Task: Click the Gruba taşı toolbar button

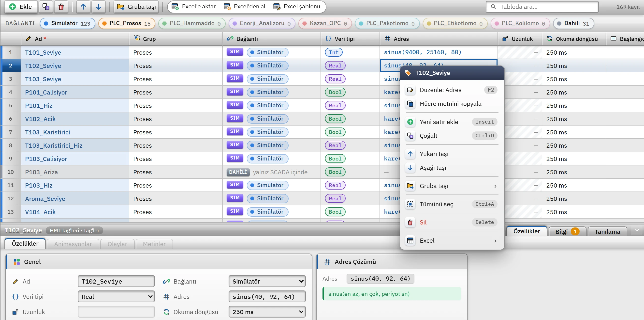Action: click(x=136, y=7)
